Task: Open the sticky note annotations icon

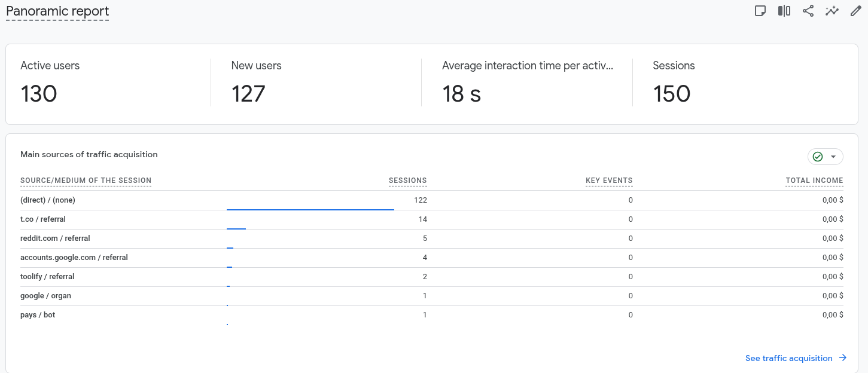Action: (x=760, y=11)
